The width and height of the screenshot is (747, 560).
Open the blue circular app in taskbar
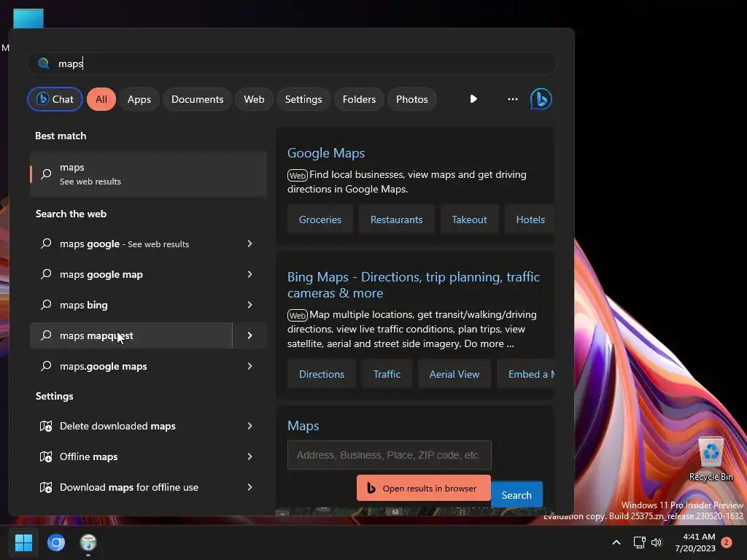[56, 542]
